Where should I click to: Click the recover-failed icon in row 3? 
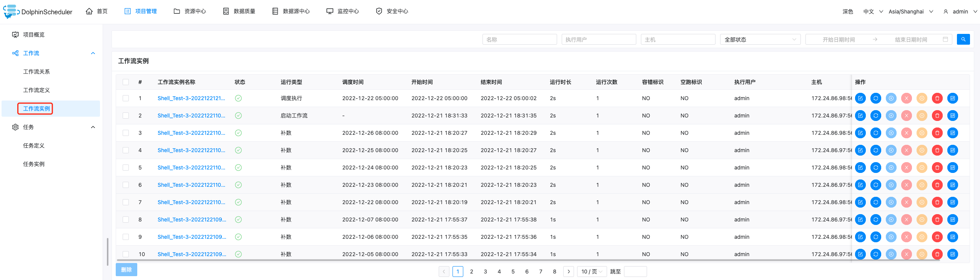click(x=891, y=133)
